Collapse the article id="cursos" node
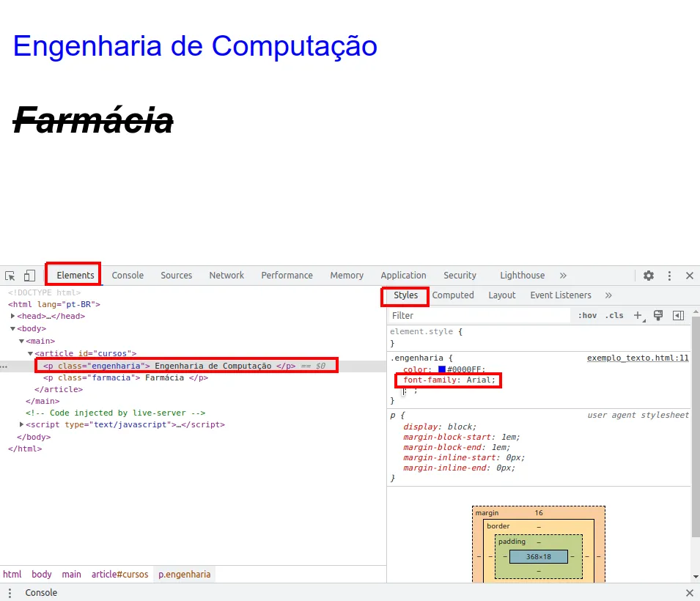700x601 pixels. [30, 353]
